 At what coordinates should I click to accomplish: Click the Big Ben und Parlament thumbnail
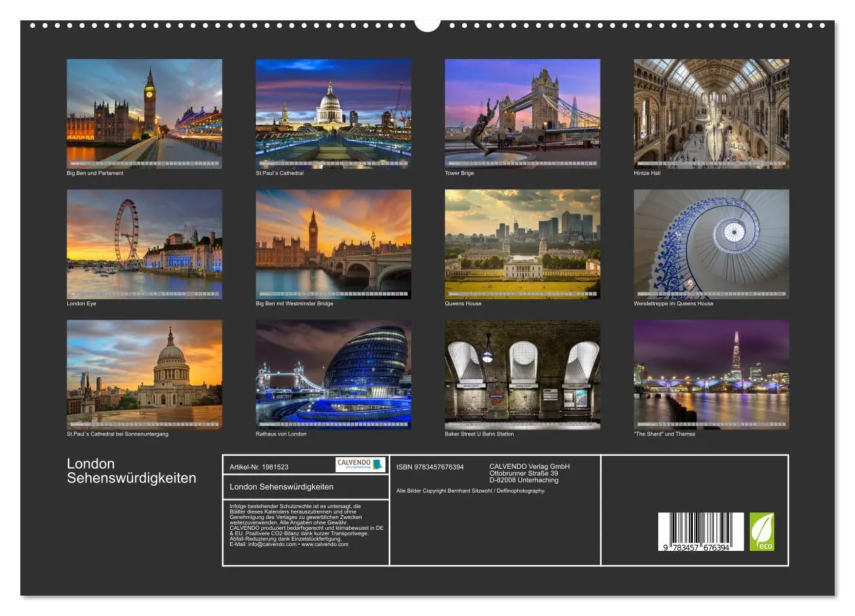pyautogui.click(x=144, y=113)
